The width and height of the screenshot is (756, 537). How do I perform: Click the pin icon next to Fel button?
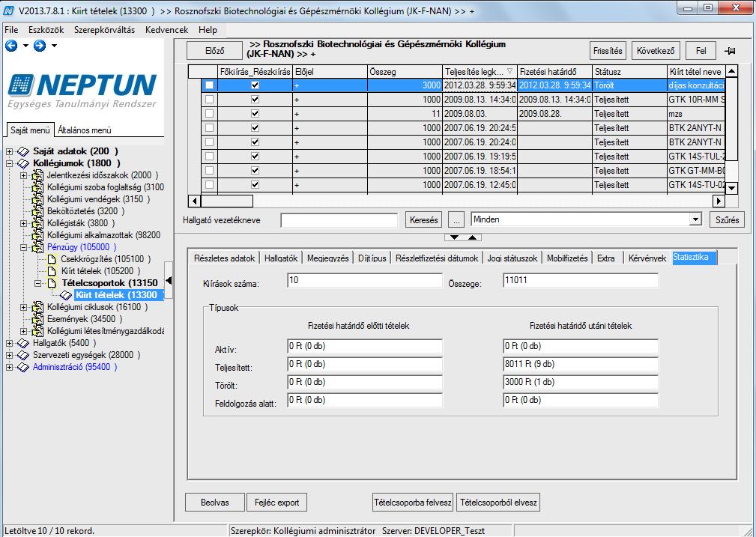[730, 51]
